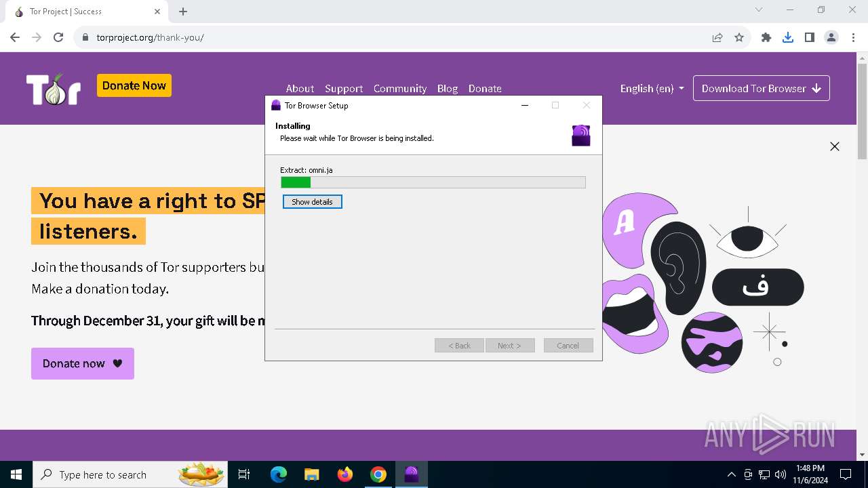Click Chrome's forward arrow

pos(37,37)
